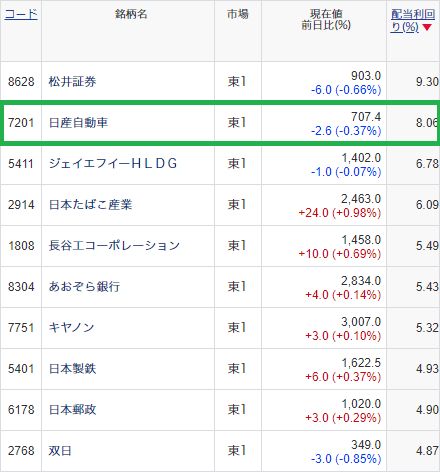
Task: Click stock code 8304
Action: [21, 287]
